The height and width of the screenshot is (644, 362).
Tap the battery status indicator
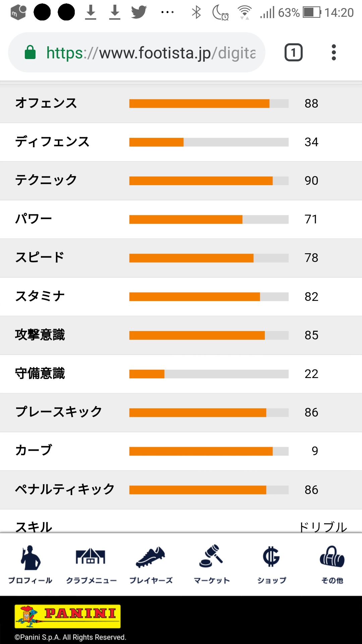click(x=312, y=13)
